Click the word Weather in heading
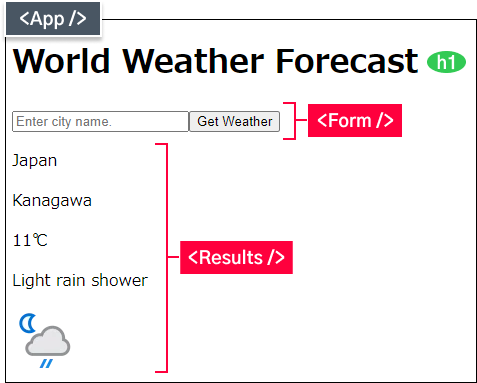The image size is (477, 383). pos(194,61)
